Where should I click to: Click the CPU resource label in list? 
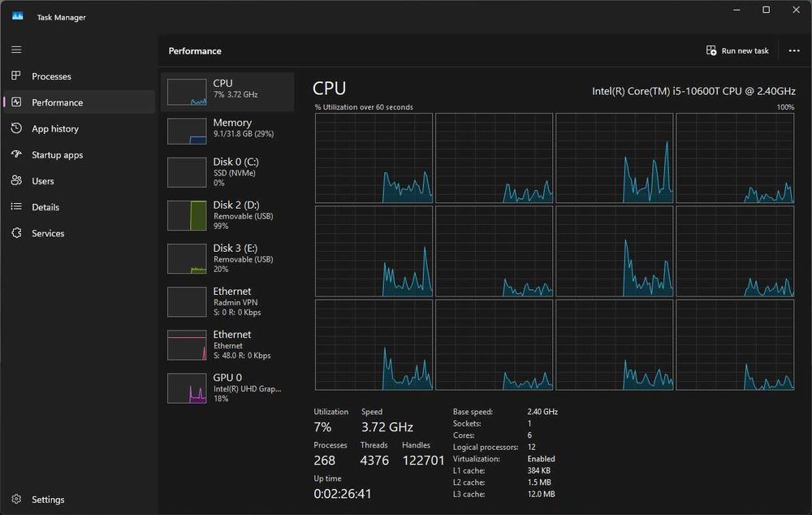(222, 83)
